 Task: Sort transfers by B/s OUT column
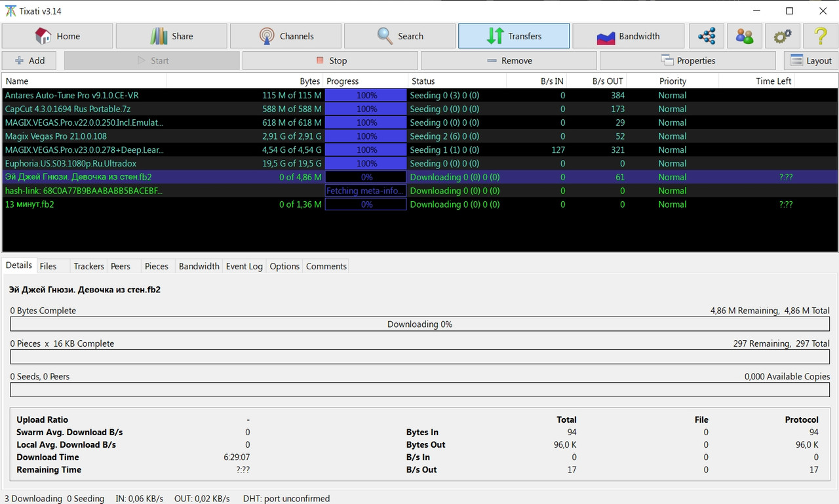[596, 81]
